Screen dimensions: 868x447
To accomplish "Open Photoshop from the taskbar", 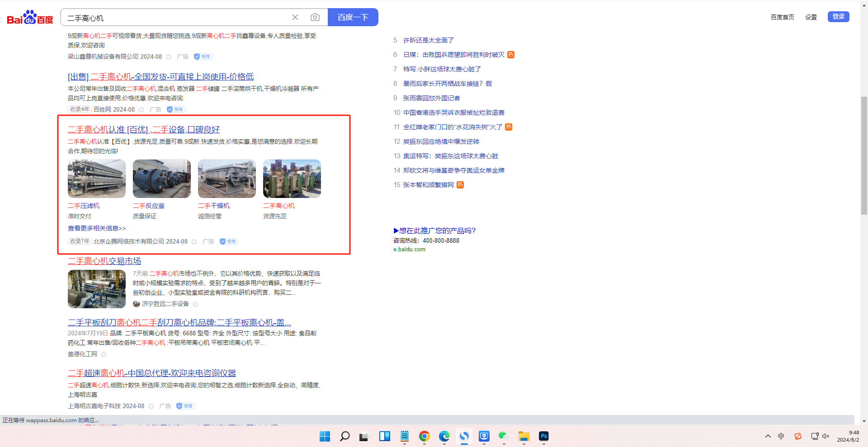I will (x=543, y=436).
